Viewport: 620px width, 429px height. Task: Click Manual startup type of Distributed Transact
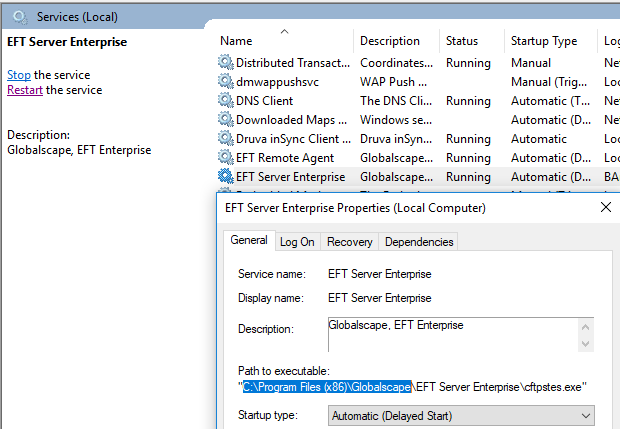click(531, 63)
